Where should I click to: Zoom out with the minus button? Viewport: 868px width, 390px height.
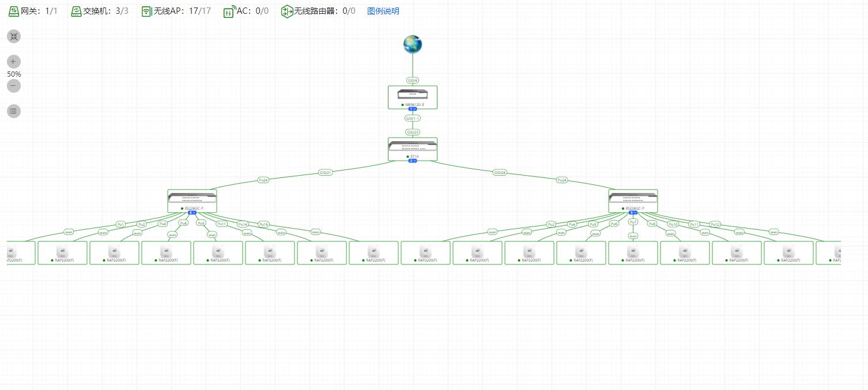tap(14, 86)
